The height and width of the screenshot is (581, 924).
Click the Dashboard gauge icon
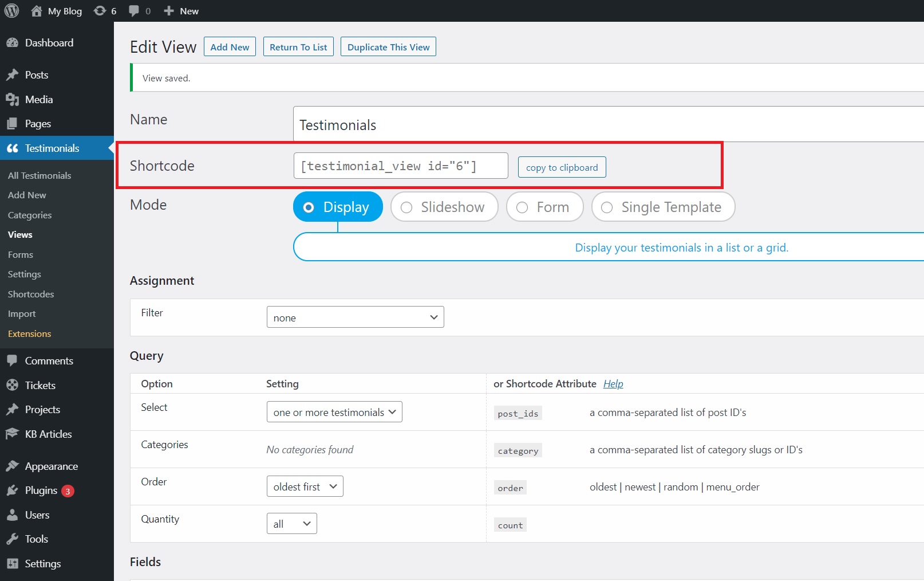12,43
